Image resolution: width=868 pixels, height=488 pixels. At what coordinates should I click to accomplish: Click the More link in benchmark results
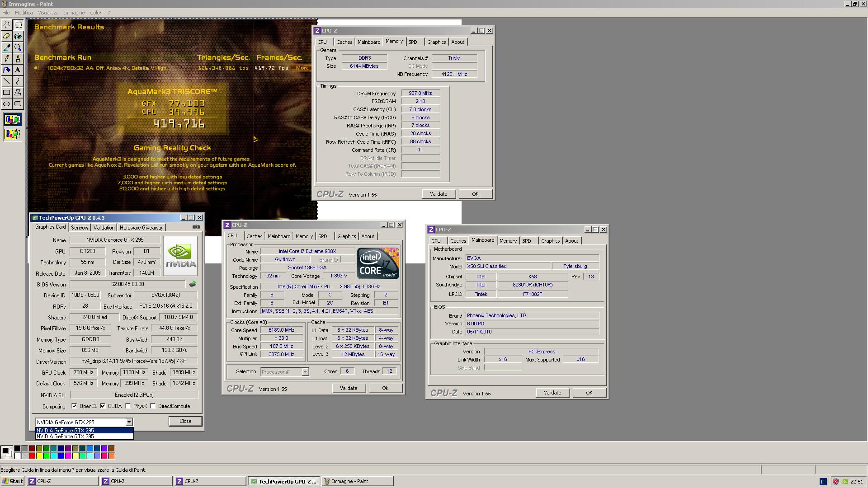point(302,68)
